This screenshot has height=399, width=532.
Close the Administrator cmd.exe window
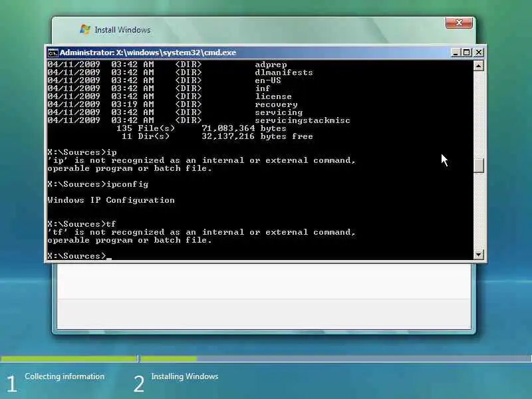pos(478,53)
